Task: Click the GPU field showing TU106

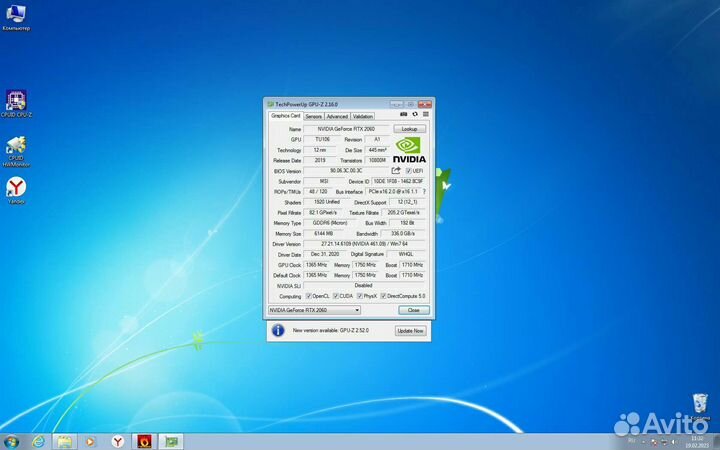Action: tap(322, 139)
